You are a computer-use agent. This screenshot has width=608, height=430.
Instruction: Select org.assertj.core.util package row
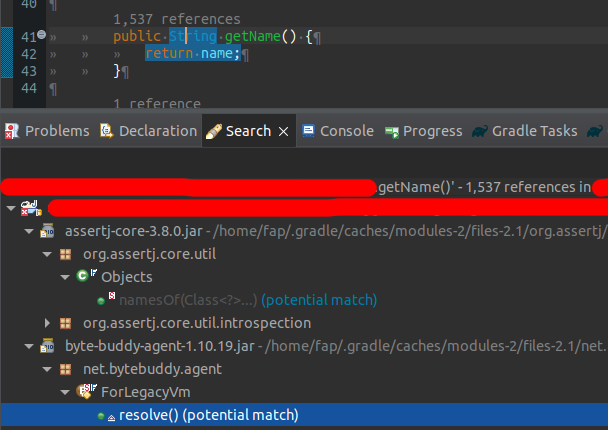(x=149, y=254)
